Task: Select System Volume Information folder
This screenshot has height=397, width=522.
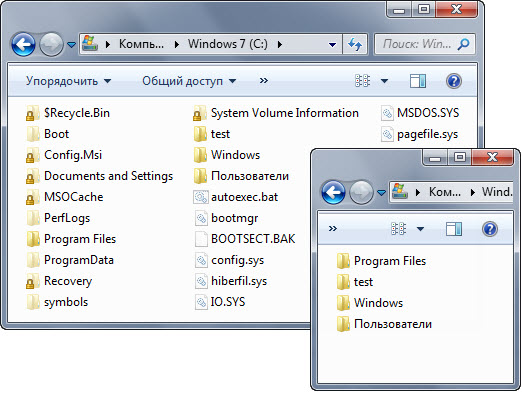Action: pyautogui.click(x=276, y=113)
